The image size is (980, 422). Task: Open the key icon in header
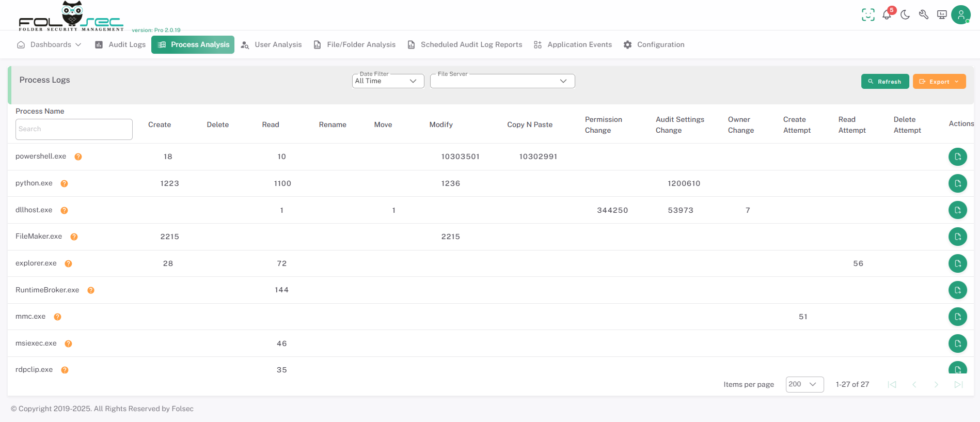(x=924, y=15)
